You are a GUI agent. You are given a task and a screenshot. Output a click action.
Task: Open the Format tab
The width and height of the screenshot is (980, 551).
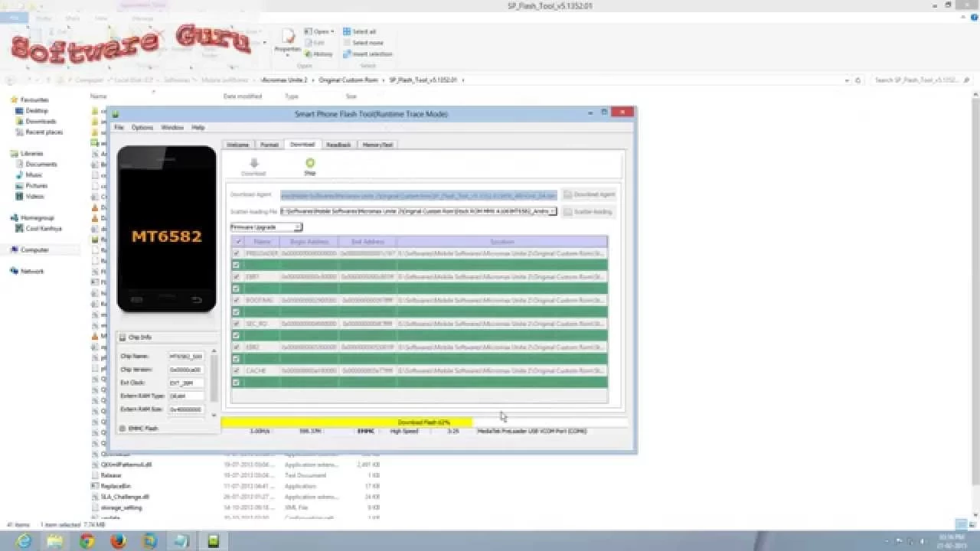(x=269, y=145)
